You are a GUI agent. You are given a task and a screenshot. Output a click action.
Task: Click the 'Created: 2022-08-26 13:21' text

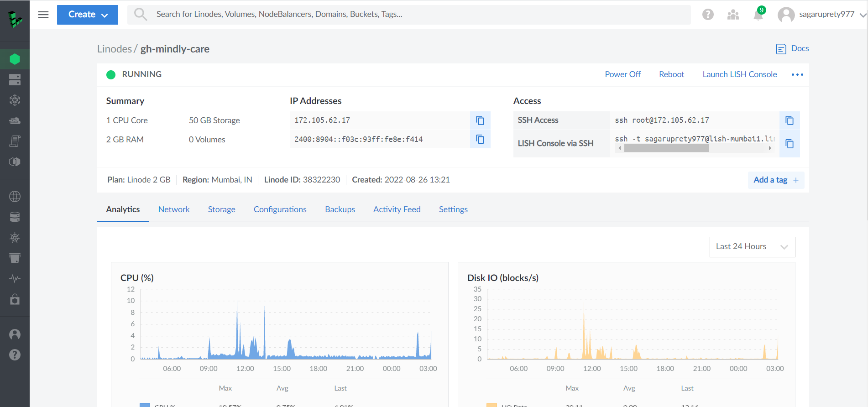[x=401, y=180]
